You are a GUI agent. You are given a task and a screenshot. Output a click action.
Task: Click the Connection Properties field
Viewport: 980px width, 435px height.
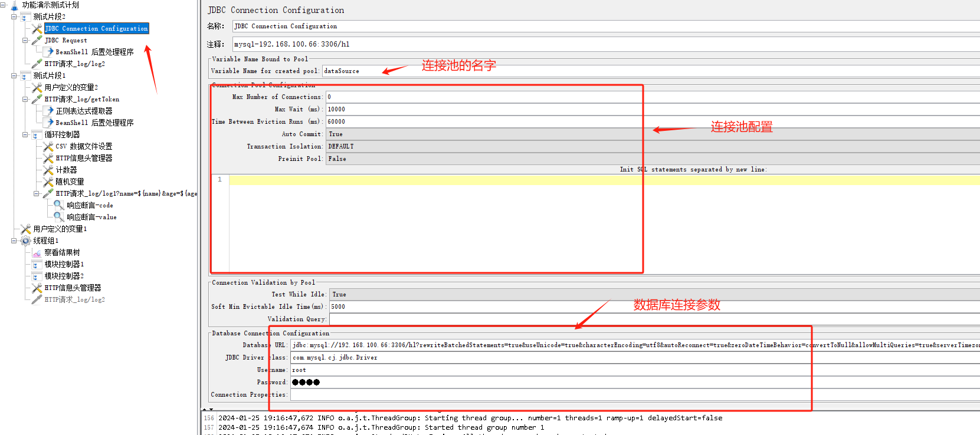tap(635, 394)
